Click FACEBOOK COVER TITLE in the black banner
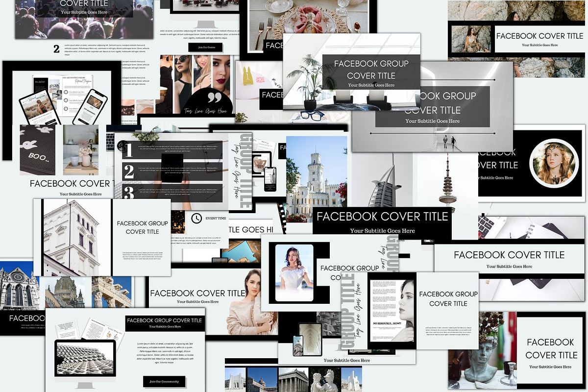 (381, 217)
